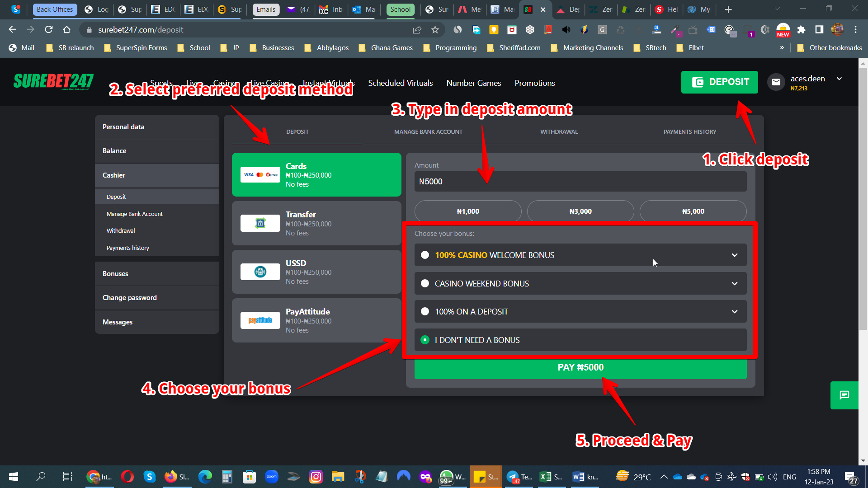Show more bookmarks with double chevron
868x488 pixels.
coord(782,47)
